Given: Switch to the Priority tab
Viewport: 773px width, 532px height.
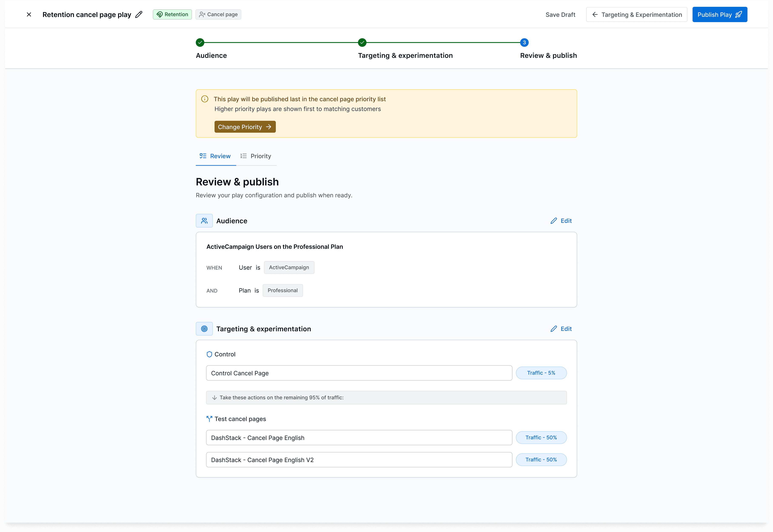Looking at the screenshot, I should click(x=256, y=156).
